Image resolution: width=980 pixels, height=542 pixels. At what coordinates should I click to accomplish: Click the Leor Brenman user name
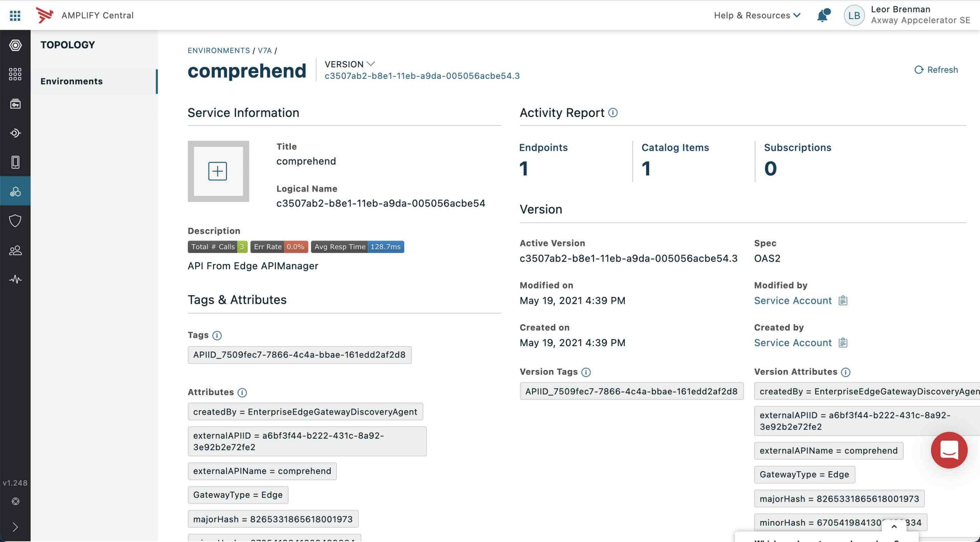click(900, 9)
